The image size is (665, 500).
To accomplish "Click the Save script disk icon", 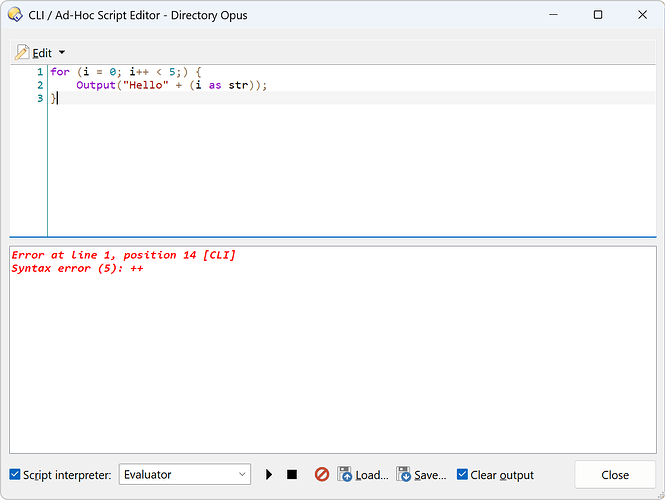I will pos(404,475).
